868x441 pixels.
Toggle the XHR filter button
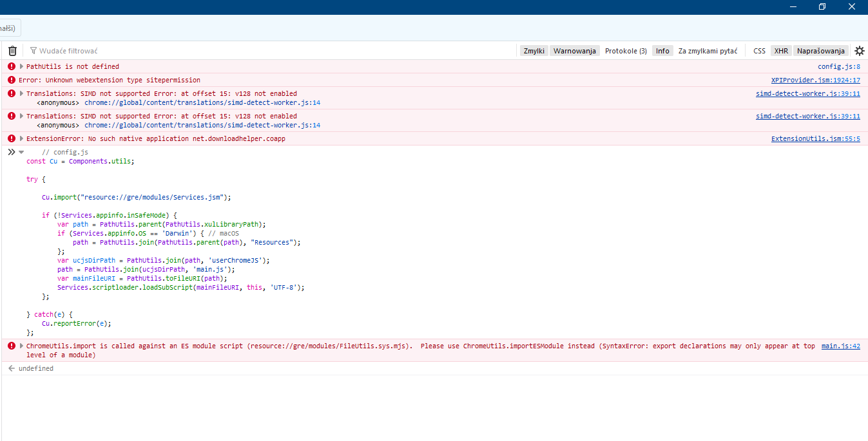781,51
